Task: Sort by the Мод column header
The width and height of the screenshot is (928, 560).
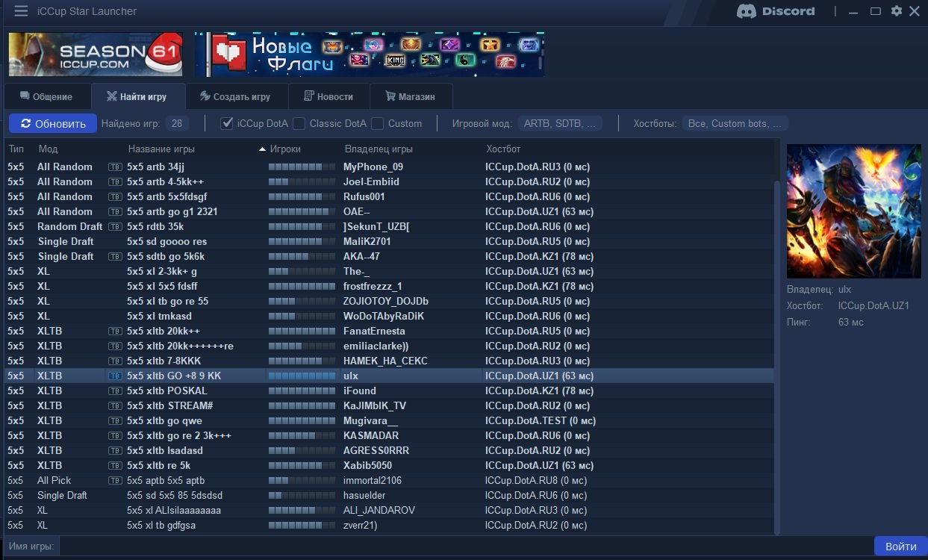Action: (48, 149)
